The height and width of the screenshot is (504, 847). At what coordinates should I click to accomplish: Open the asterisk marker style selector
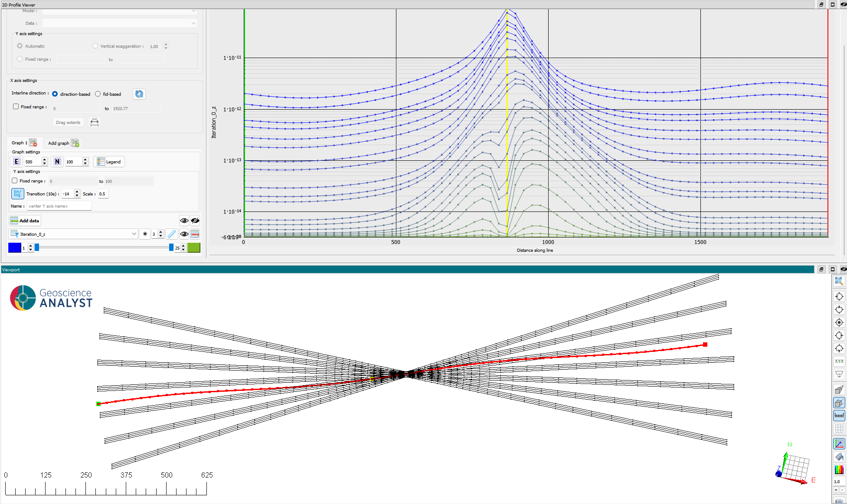[145, 234]
